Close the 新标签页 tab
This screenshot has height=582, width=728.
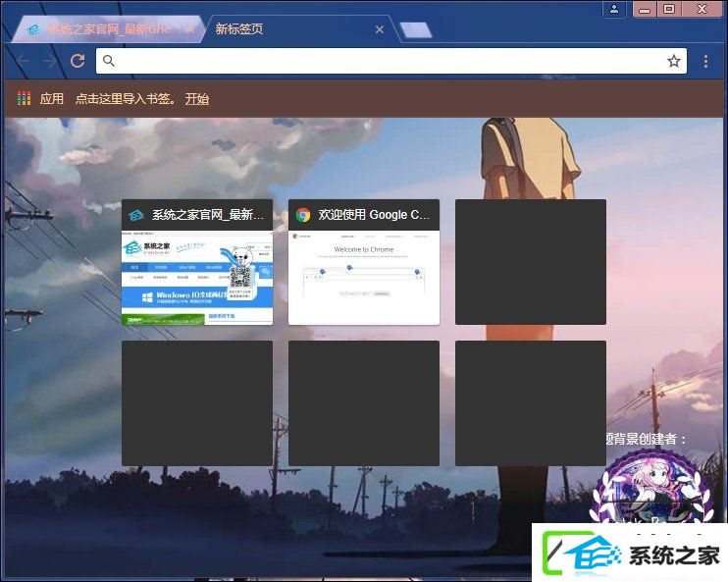tap(380, 29)
